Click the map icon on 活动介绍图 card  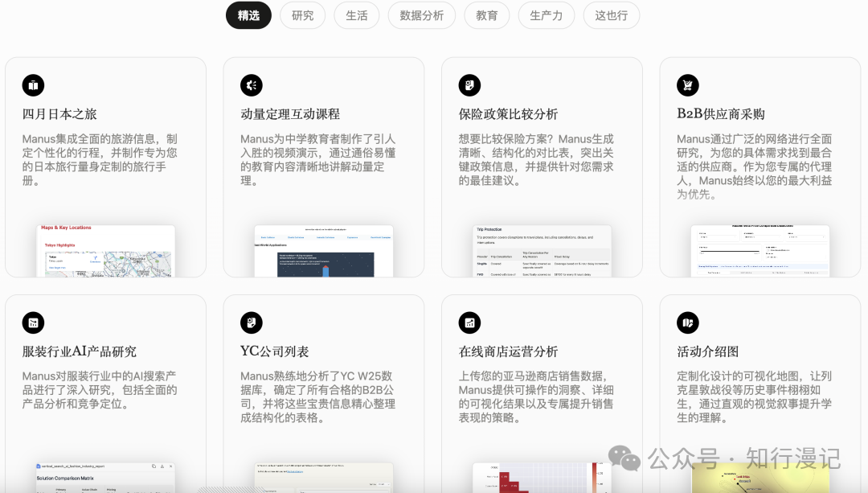click(x=687, y=323)
